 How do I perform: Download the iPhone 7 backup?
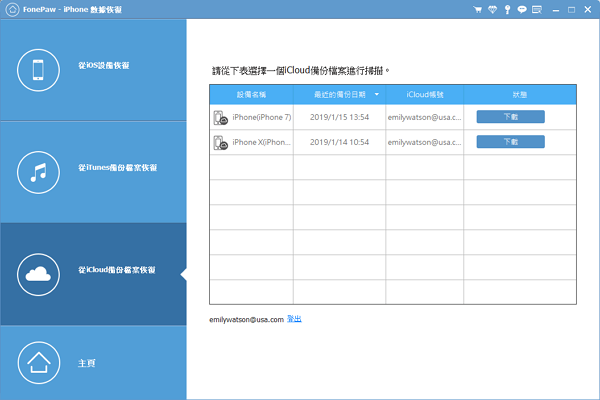pyautogui.click(x=510, y=117)
